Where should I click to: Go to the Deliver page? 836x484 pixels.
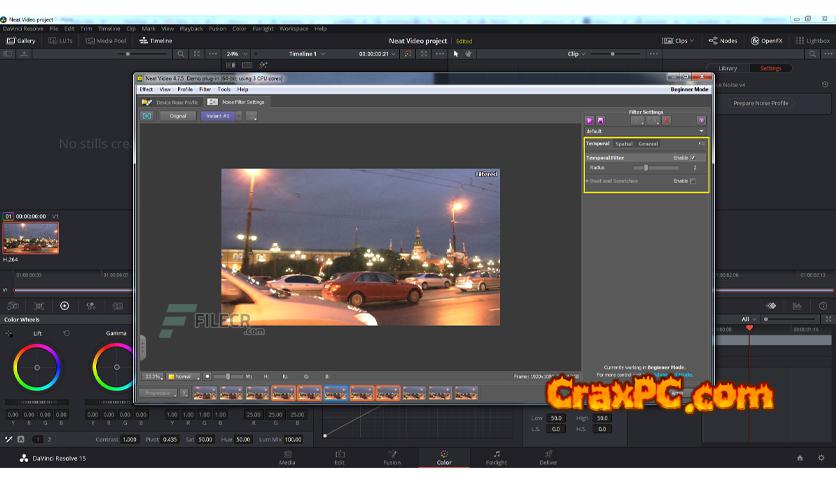point(548,458)
